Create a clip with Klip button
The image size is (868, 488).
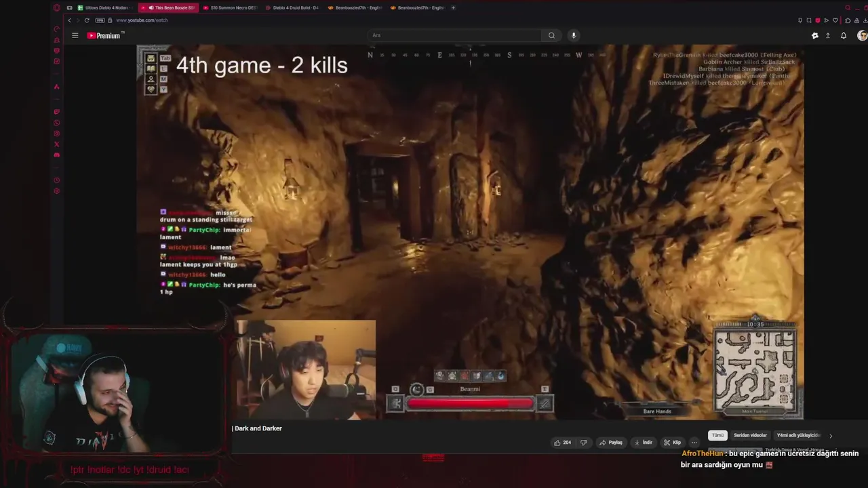click(x=672, y=443)
